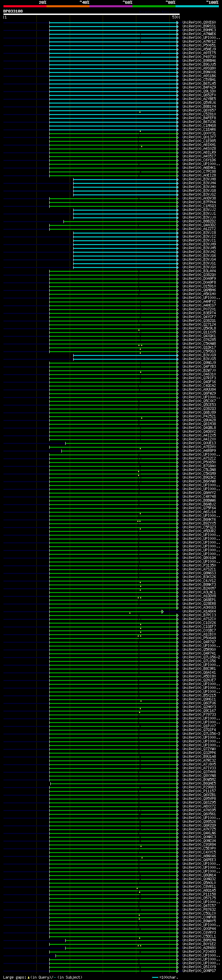Click the UniRef100_A7EDV0 label
This screenshot has height=980, width=222.
click(199, 447)
